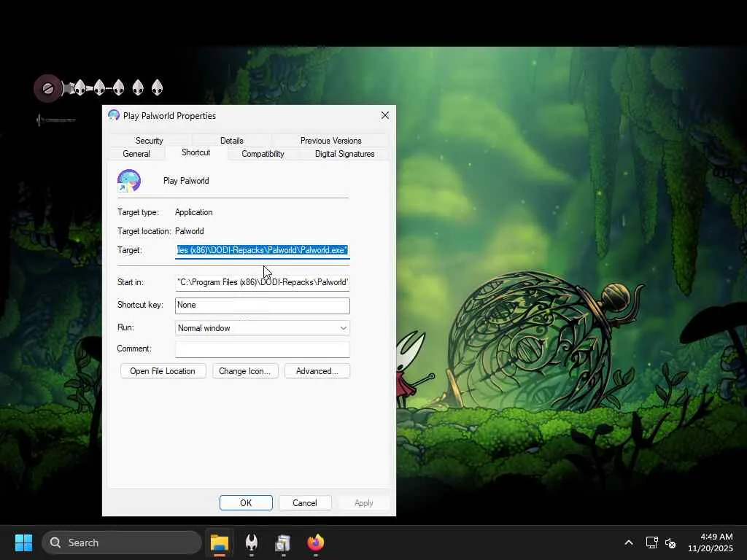
Task: Confirm the dialog with OK
Action: [x=246, y=503]
